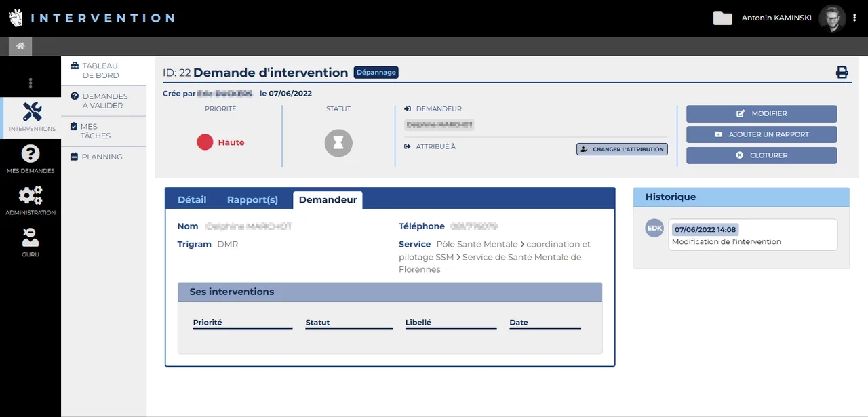Click the DMR trigram value
868x417 pixels.
pos(228,244)
